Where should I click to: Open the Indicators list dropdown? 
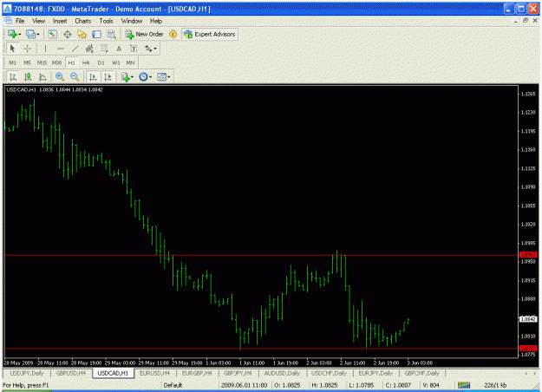[x=127, y=76]
